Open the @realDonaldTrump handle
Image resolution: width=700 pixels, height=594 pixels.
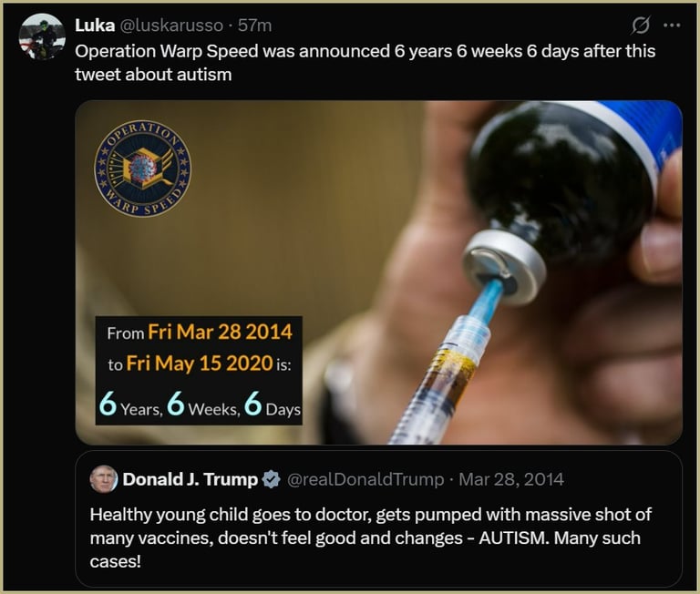[x=365, y=479]
